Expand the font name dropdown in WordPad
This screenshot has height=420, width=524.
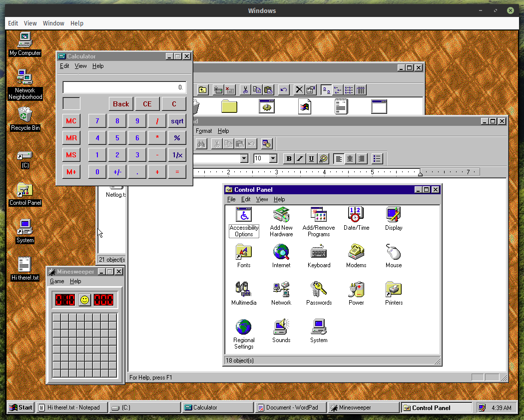pyautogui.click(x=244, y=158)
